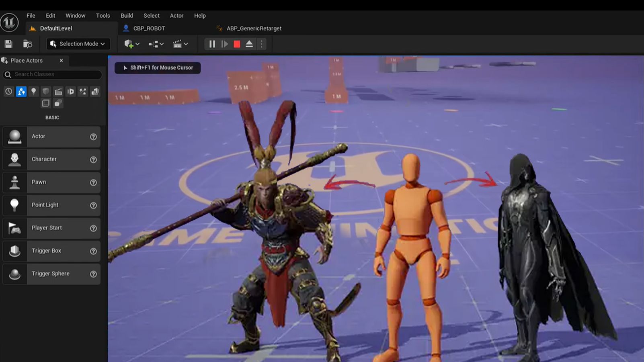
Task: Click the Point Light bulb thumbnail
Action: tap(15, 205)
